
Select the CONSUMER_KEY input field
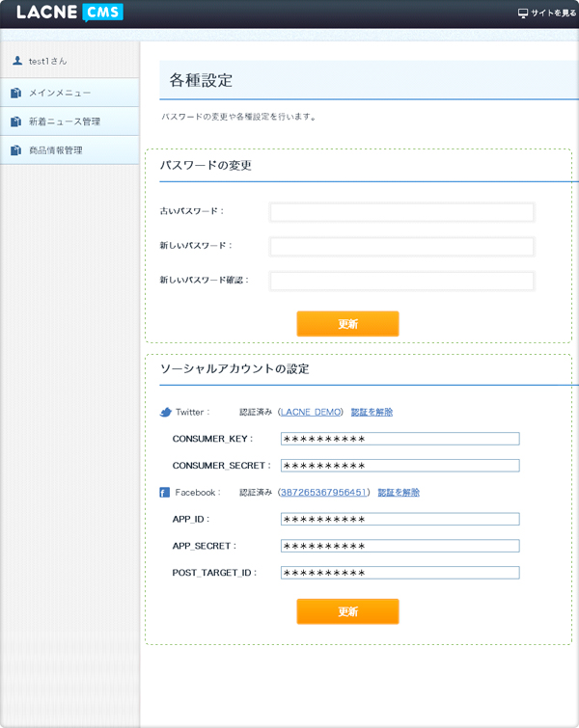click(400, 439)
